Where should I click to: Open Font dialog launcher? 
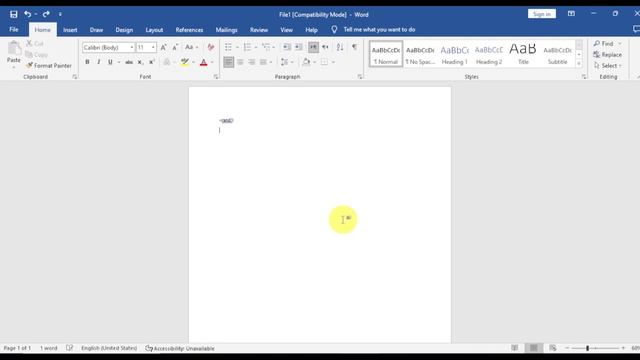click(216, 77)
